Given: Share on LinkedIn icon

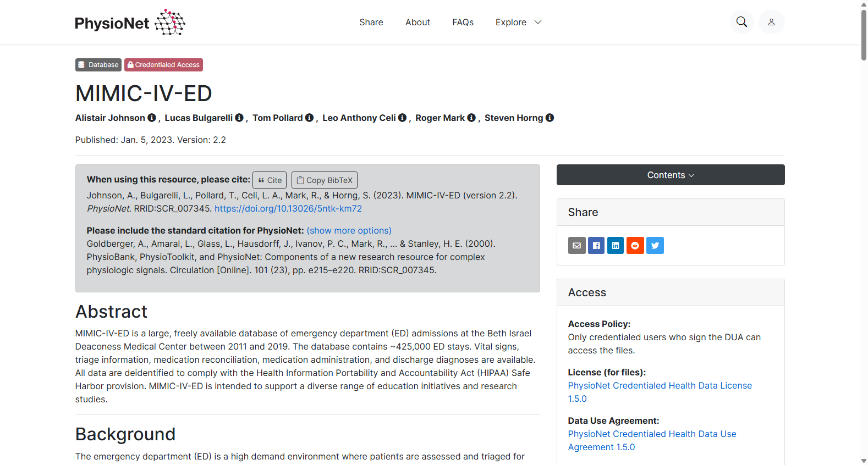Looking at the screenshot, I should point(616,245).
